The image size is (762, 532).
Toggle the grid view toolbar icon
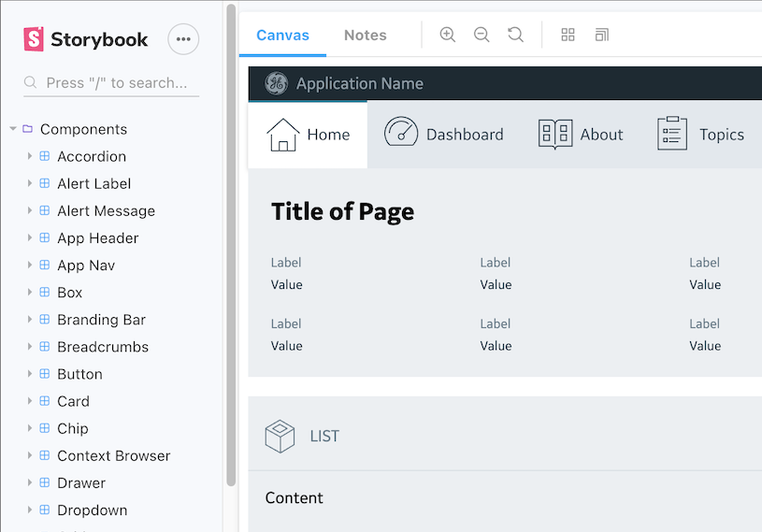[x=568, y=35]
